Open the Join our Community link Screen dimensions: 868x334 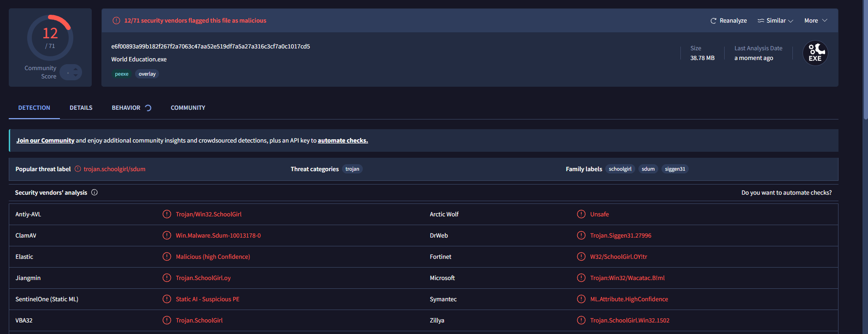[45, 141]
